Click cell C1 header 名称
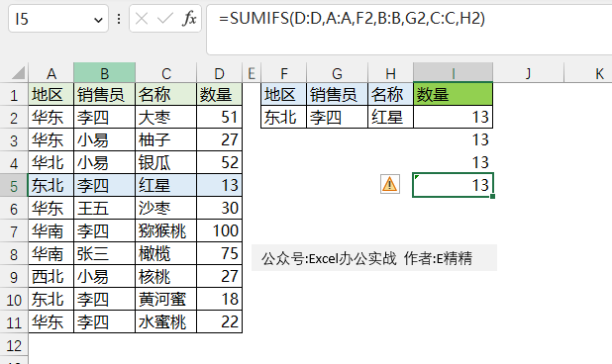 (166, 94)
